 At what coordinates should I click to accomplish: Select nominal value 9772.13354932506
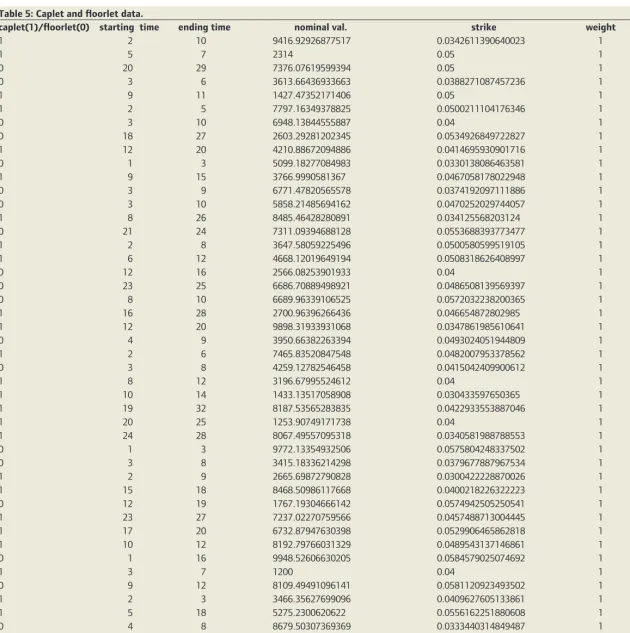312,450
